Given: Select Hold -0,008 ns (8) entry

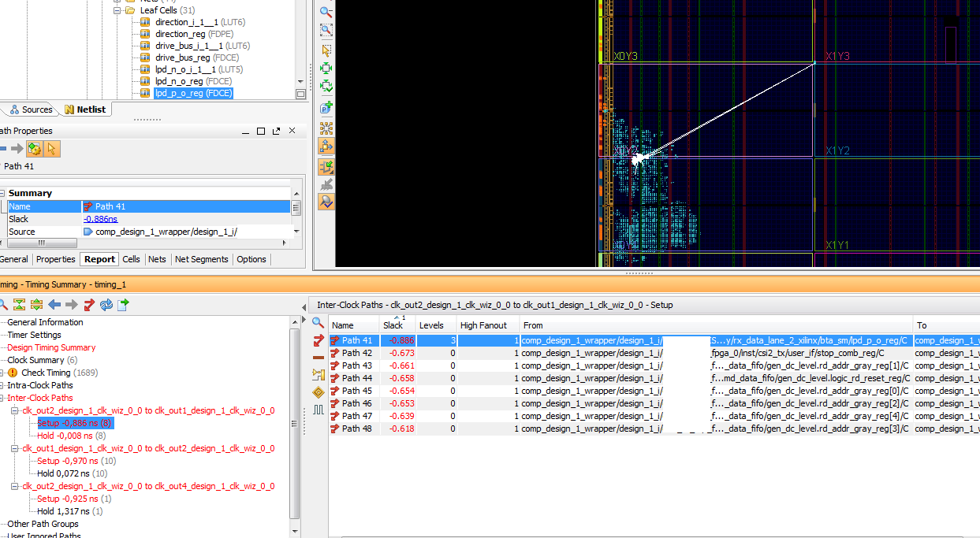Looking at the screenshot, I should click(x=70, y=436).
